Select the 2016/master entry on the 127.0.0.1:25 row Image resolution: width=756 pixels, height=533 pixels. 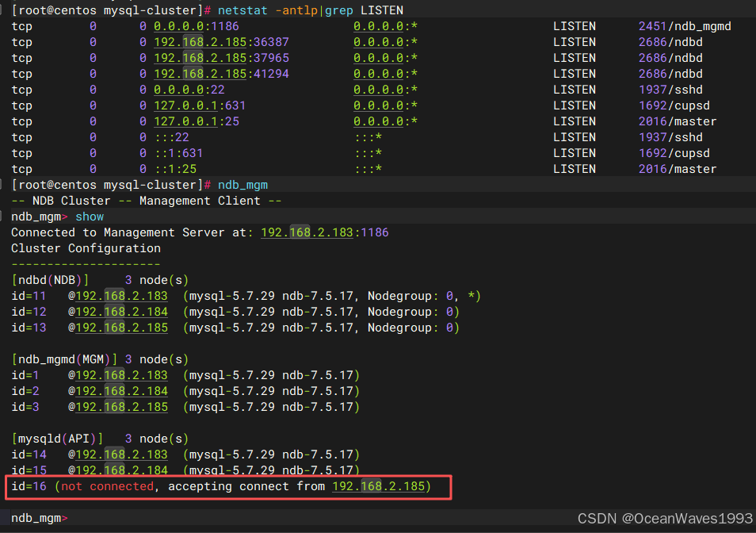tap(678, 121)
